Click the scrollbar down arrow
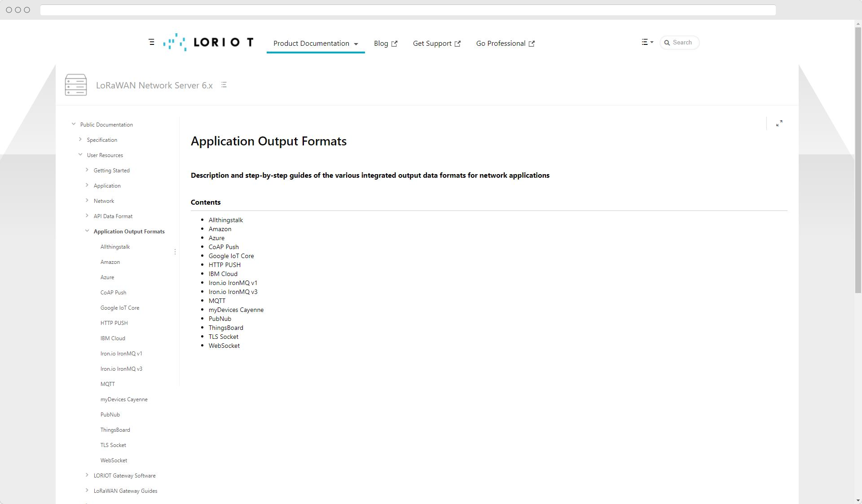The width and height of the screenshot is (862, 504). coord(858,500)
